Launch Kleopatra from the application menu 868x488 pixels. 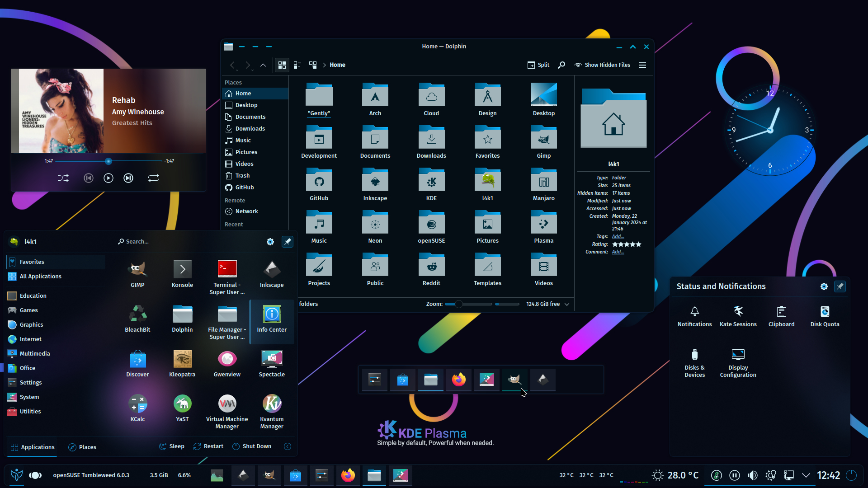point(182,363)
